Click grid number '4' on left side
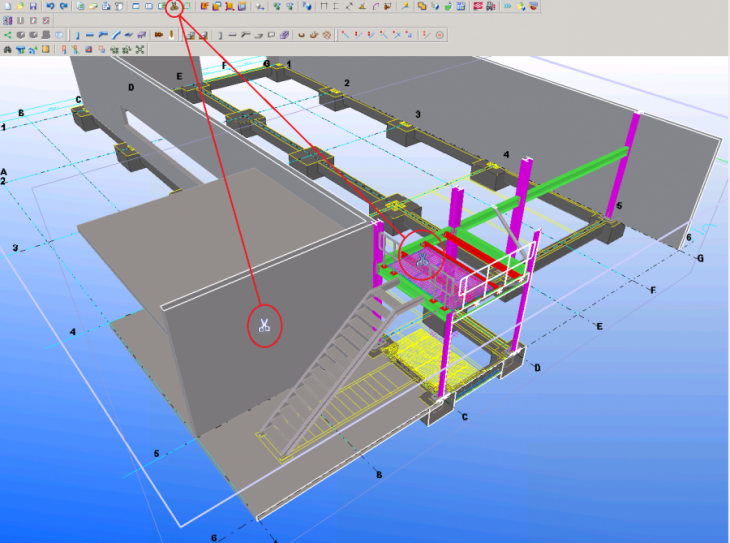Screen dimensions: 730x543 (73, 332)
